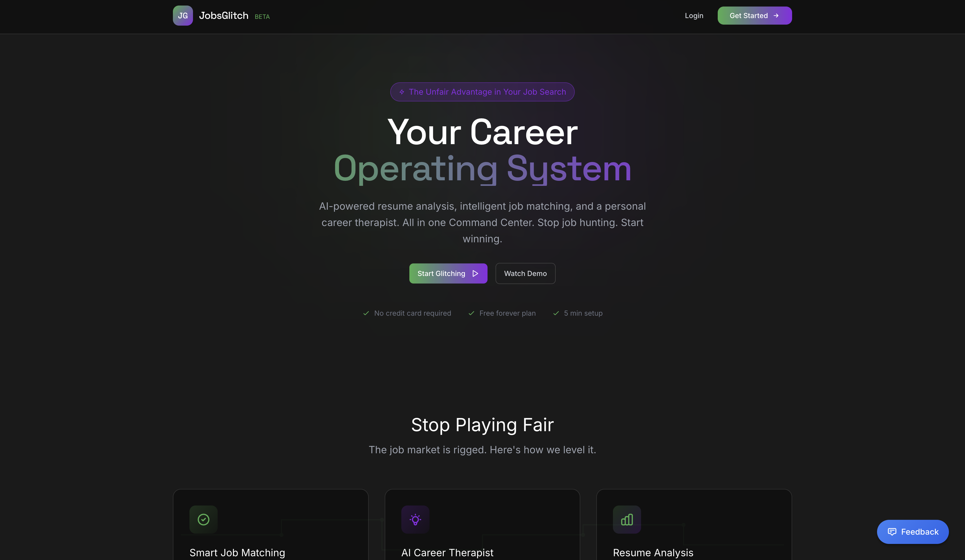Click the checkmark beside No credit card required
The height and width of the screenshot is (560, 965).
click(x=366, y=313)
